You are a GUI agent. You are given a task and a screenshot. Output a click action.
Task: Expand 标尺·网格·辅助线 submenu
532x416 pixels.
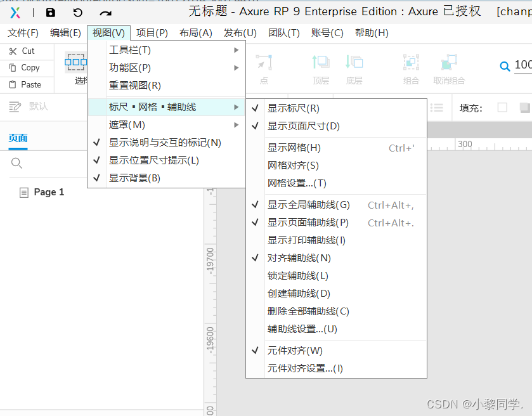pyautogui.click(x=166, y=107)
